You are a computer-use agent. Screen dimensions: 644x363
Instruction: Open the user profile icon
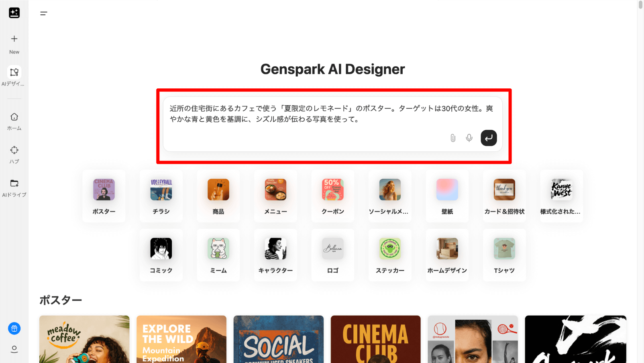[x=14, y=349]
